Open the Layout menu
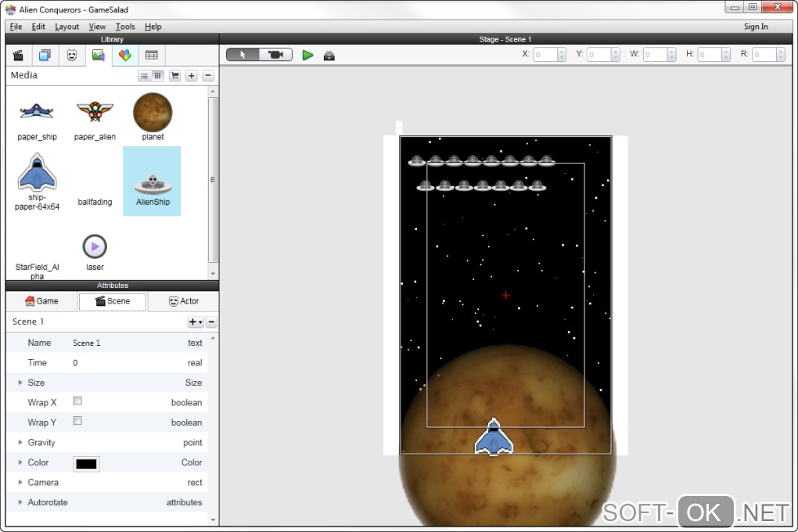Viewport: 798px width, 532px height. tap(66, 27)
